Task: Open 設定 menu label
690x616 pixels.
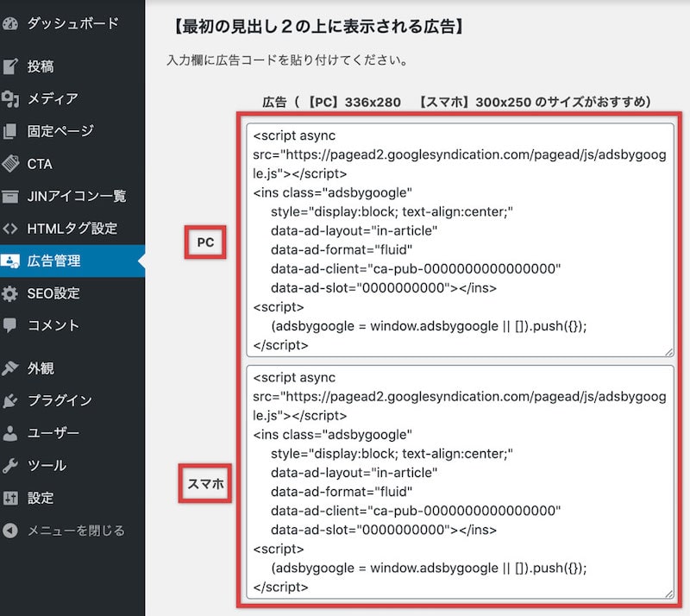Action: tap(41, 498)
